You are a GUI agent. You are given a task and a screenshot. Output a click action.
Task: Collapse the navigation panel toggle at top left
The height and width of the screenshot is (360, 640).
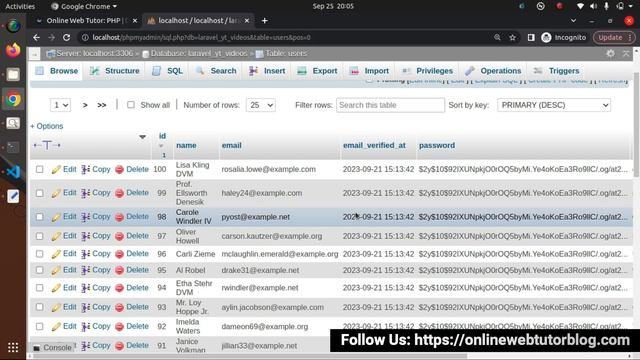tap(34, 53)
